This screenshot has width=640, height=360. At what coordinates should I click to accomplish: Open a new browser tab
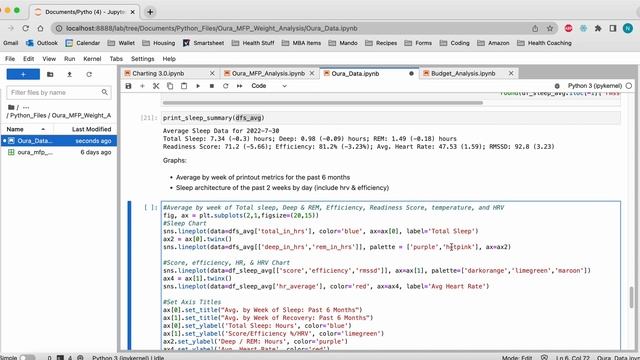[150, 12]
